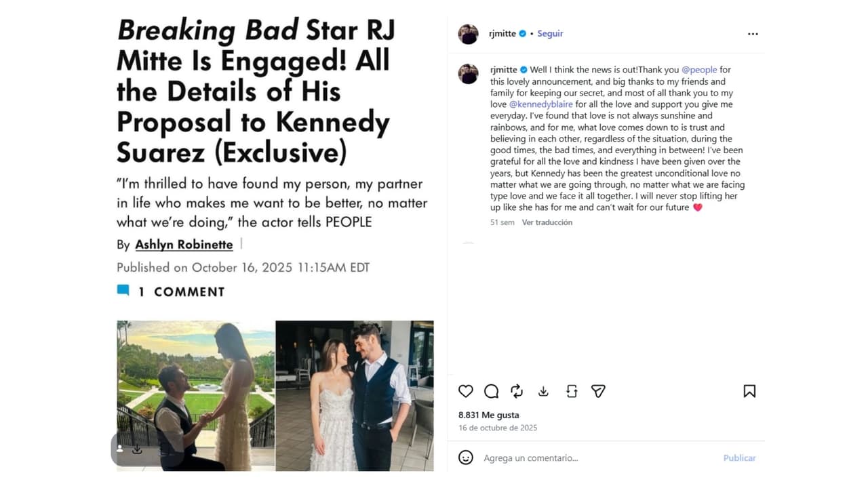Open the @kennedyblaire mention
The image size is (868, 488).
point(542,104)
